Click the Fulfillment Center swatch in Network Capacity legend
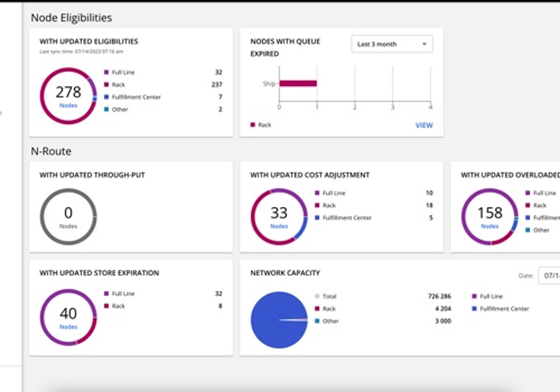This screenshot has height=392, width=560. tap(475, 309)
